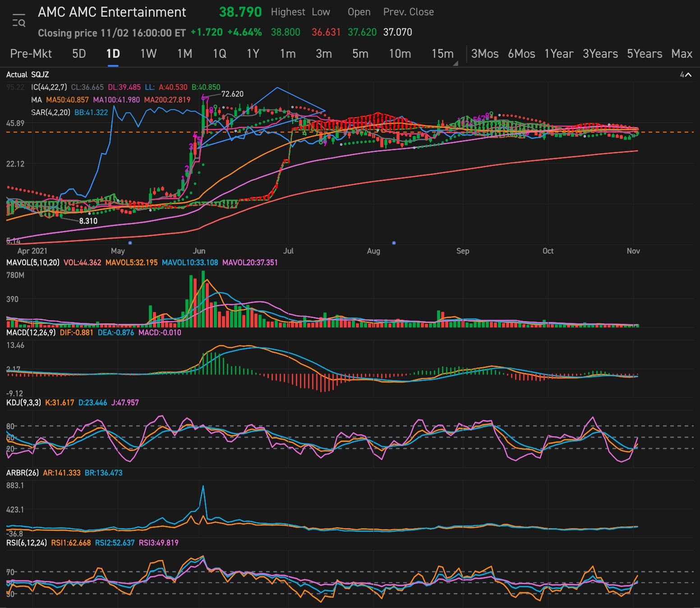Set chart range to 1Year
The height and width of the screenshot is (608, 700).
pos(559,54)
